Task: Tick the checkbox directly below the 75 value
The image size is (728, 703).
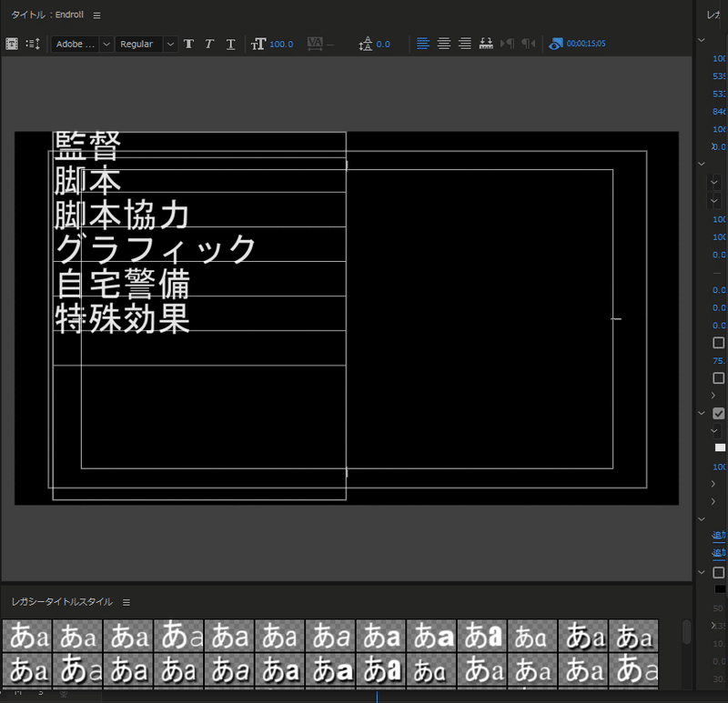Action: pos(718,377)
